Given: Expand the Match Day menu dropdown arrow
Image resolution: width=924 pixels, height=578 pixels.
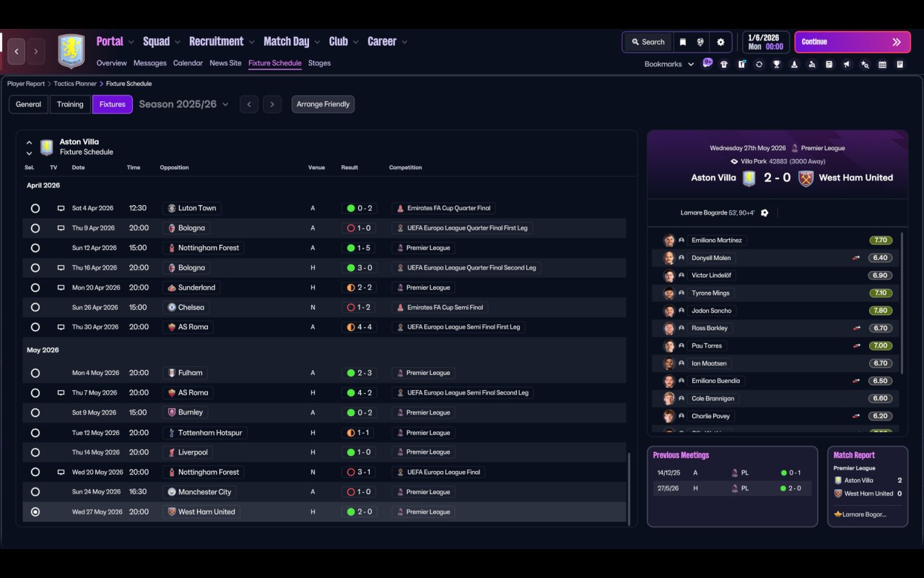Looking at the screenshot, I should (x=317, y=43).
